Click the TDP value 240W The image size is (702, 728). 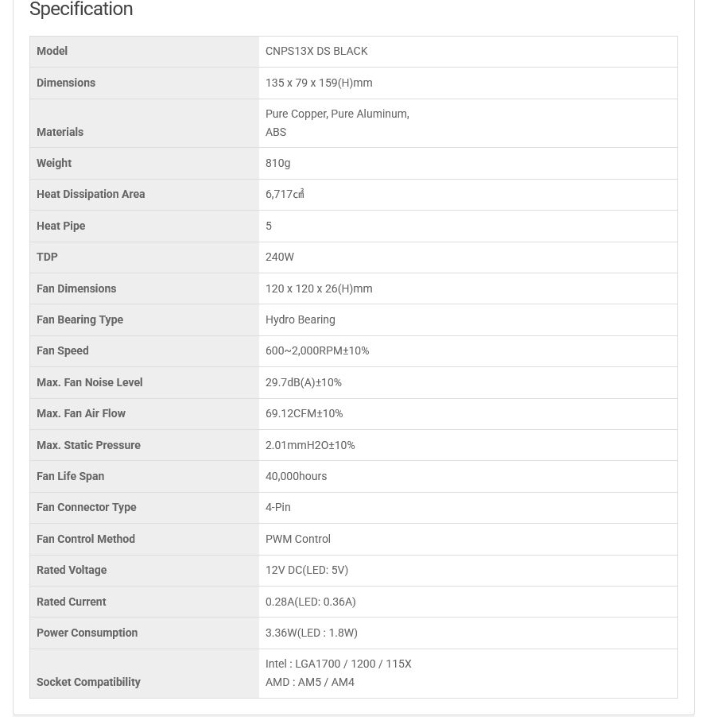(280, 257)
